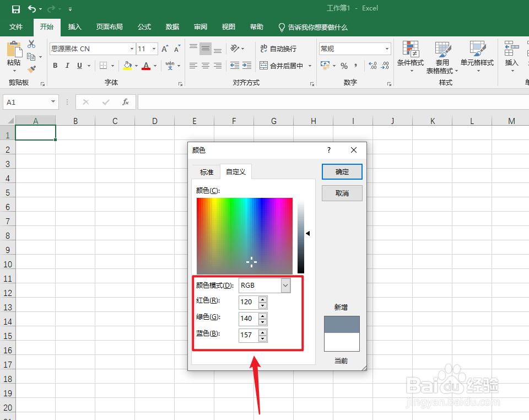Click the 红色 red value field
The width and height of the screenshot is (529, 420).
(249, 302)
